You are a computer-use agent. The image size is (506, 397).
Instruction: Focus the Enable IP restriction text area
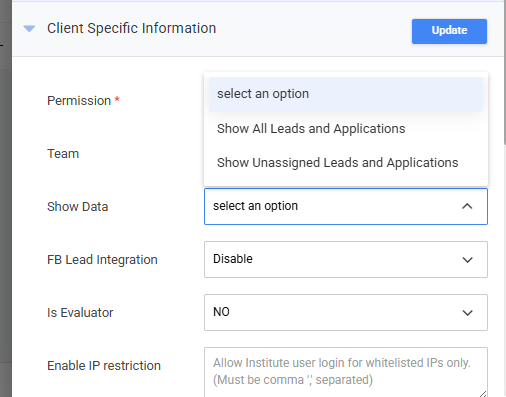(x=346, y=372)
